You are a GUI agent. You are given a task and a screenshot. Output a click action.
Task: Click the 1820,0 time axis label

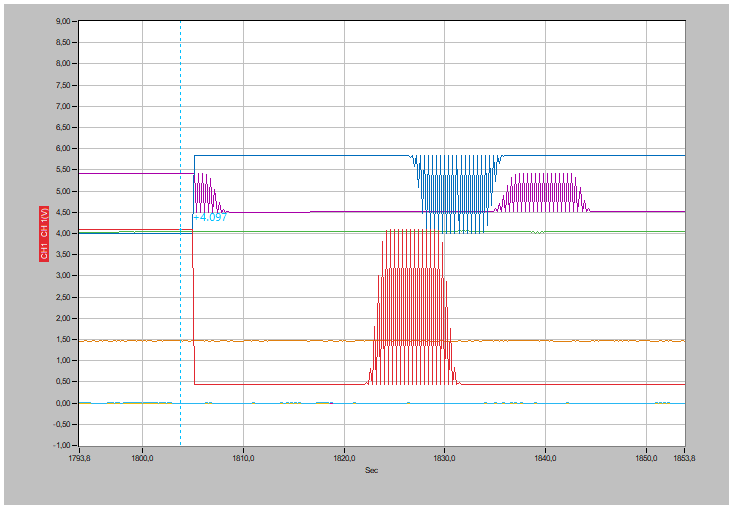[x=345, y=458]
